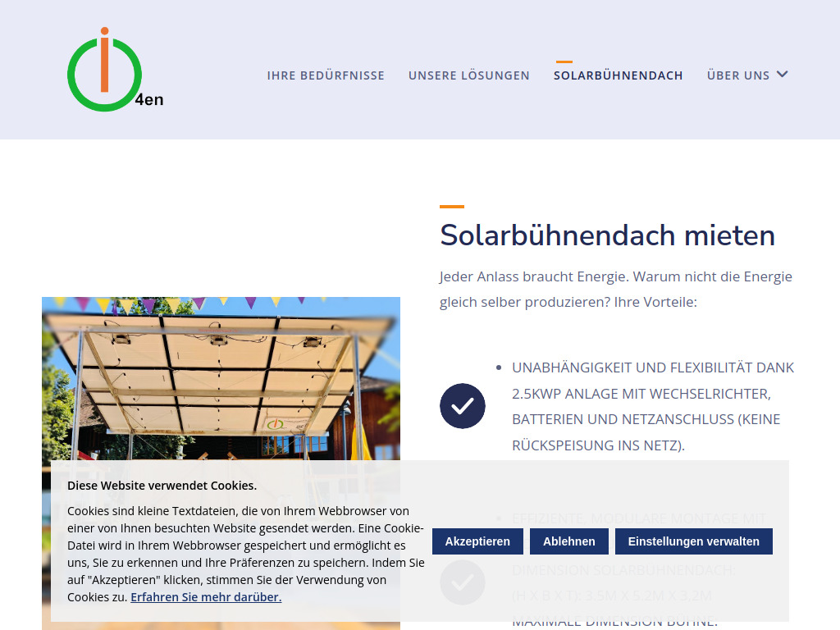The height and width of the screenshot is (630, 840).
Task: Open the ÜBER UNS submenu
Action: tap(738, 75)
